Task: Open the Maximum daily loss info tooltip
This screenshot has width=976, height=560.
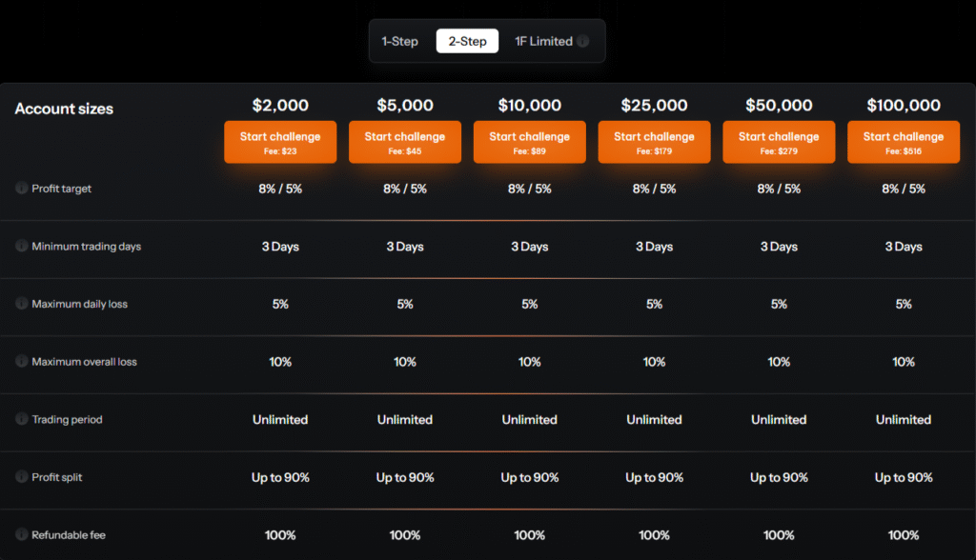Action: point(20,304)
